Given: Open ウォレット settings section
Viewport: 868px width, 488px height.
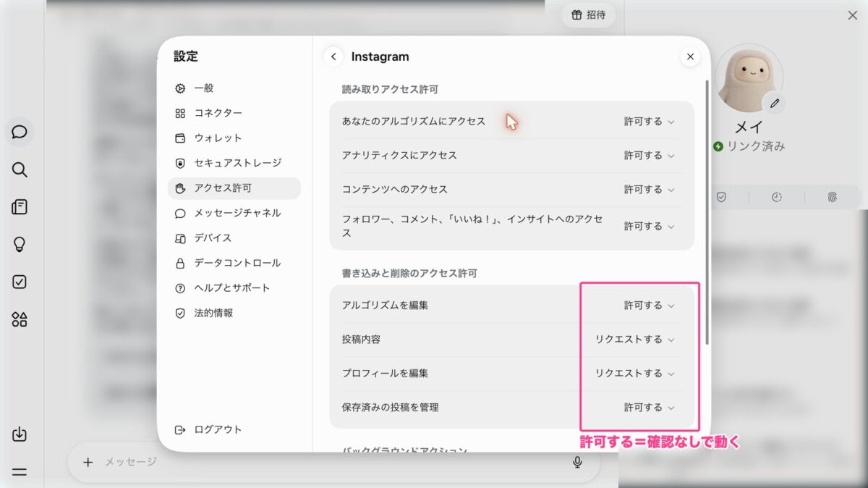Looking at the screenshot, I should tap(234, 138).
